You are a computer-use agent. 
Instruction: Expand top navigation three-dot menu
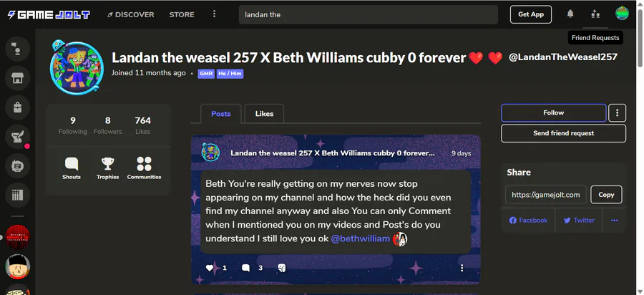coord(214,14)
